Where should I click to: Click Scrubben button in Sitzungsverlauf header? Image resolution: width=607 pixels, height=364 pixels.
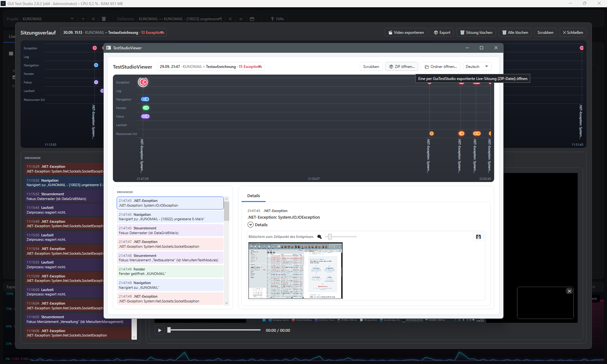545,33
